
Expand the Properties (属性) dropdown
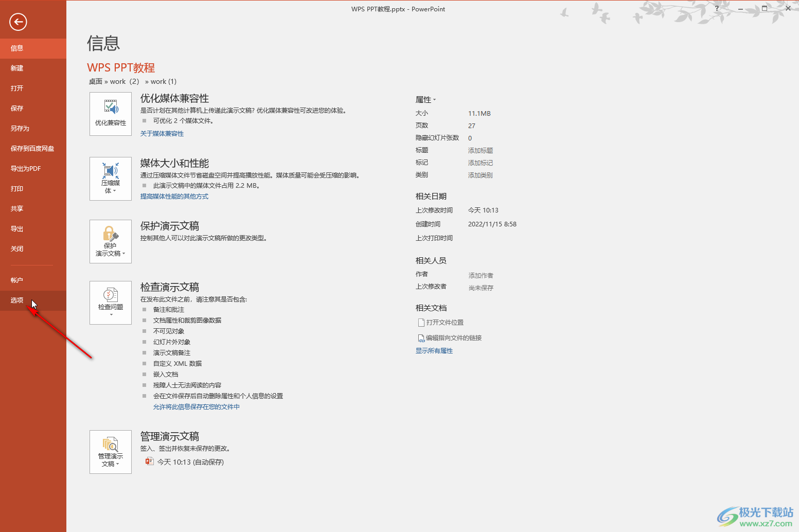(425, 100)
